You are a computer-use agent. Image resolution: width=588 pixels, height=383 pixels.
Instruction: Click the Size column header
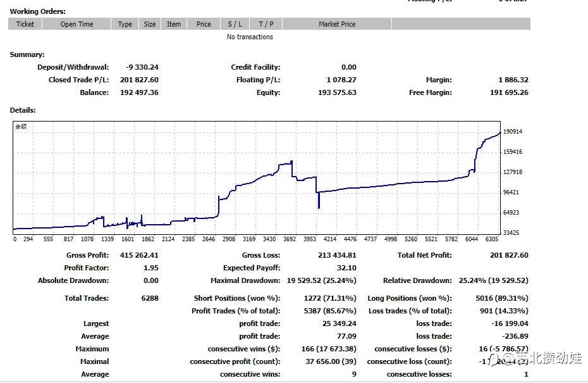pyautogui.click(x=150, y=24)
